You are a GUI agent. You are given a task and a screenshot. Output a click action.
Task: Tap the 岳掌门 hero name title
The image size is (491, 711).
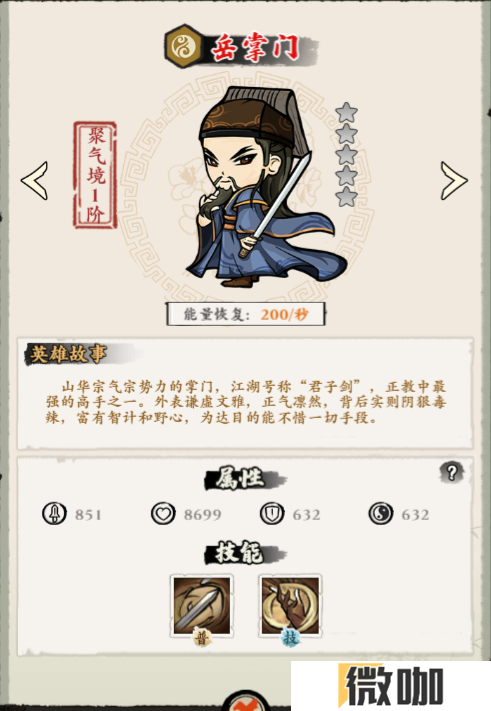256,47
